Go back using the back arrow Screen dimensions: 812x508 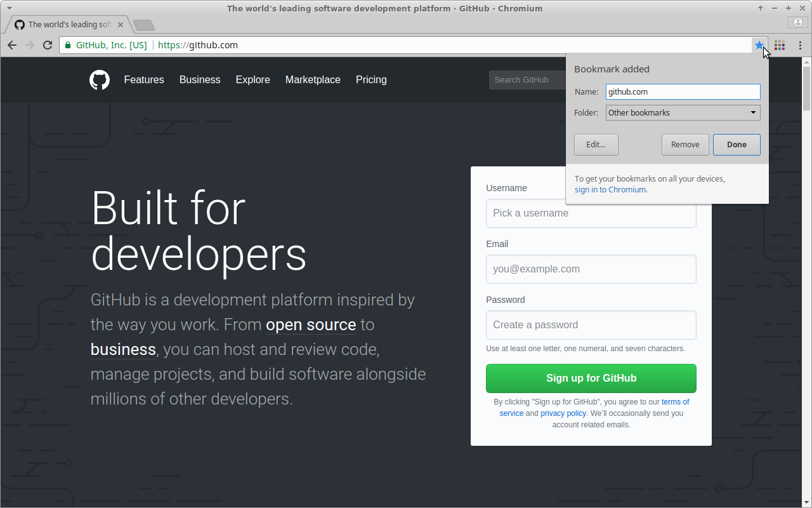click(x=12, y=45)
